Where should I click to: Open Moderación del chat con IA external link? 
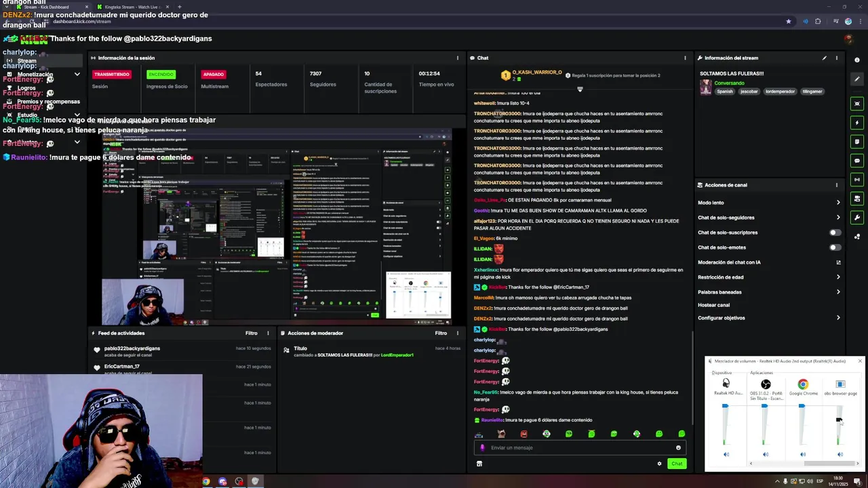coord(838,262)
